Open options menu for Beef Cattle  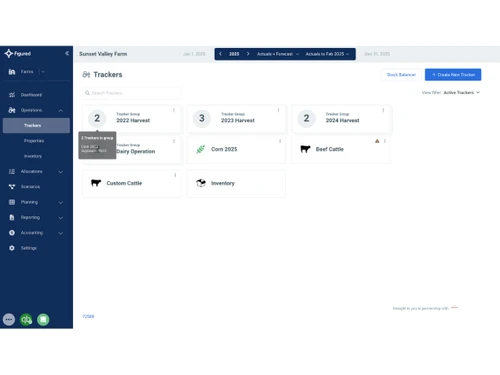385,141
